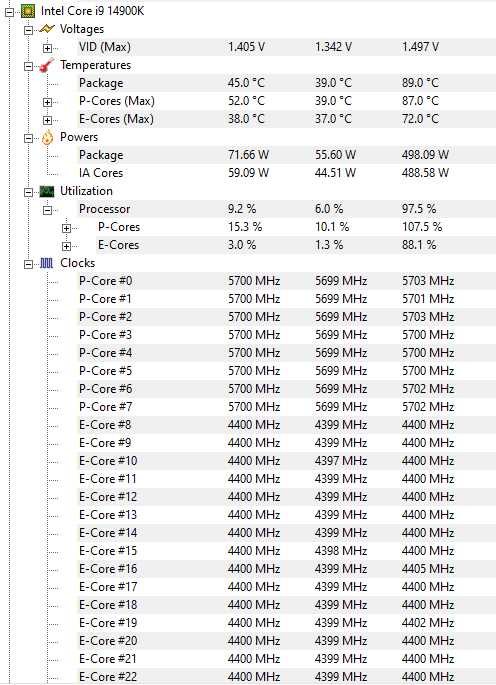Select the Powers label
The image size is (496, 685).
79,137
